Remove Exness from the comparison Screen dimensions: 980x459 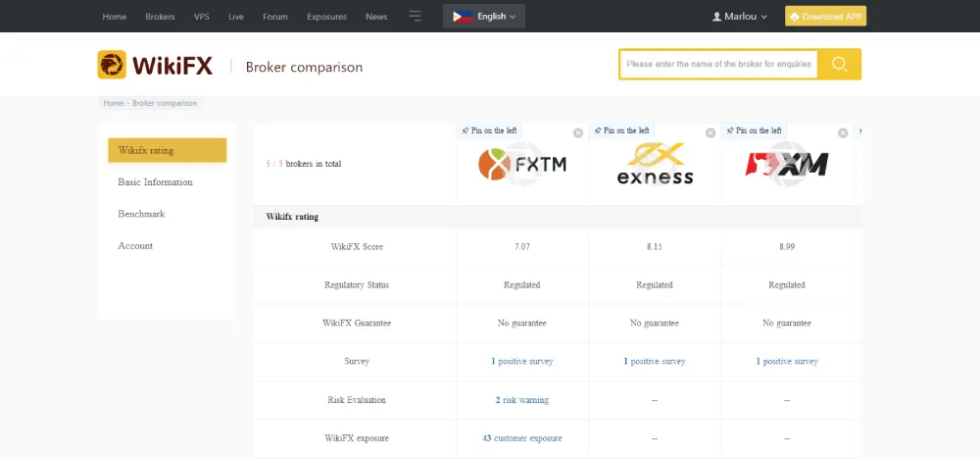pos(710,132)
